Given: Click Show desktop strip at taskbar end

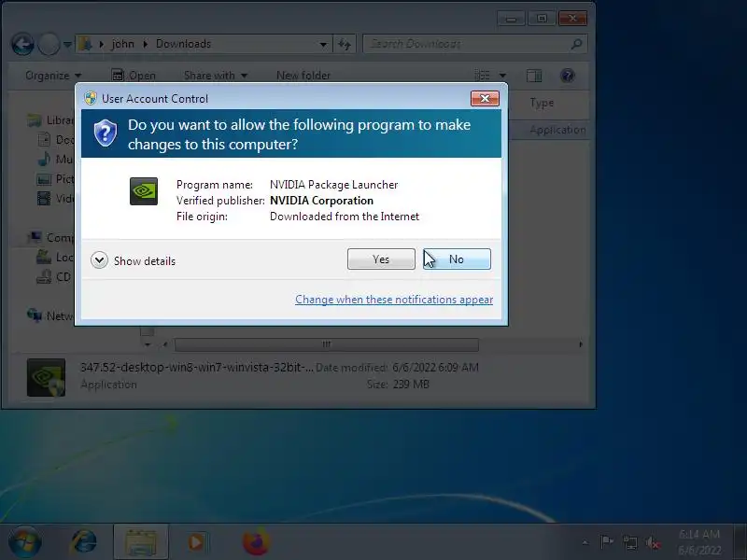Looking at the screenshot, I should 740,542.
